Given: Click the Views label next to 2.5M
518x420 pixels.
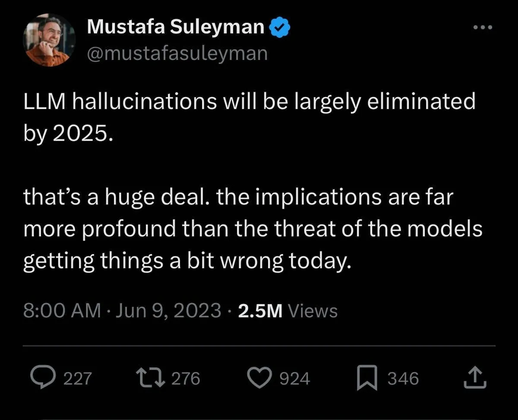Looking at the screenshot, I should click(x=312, y=310).
